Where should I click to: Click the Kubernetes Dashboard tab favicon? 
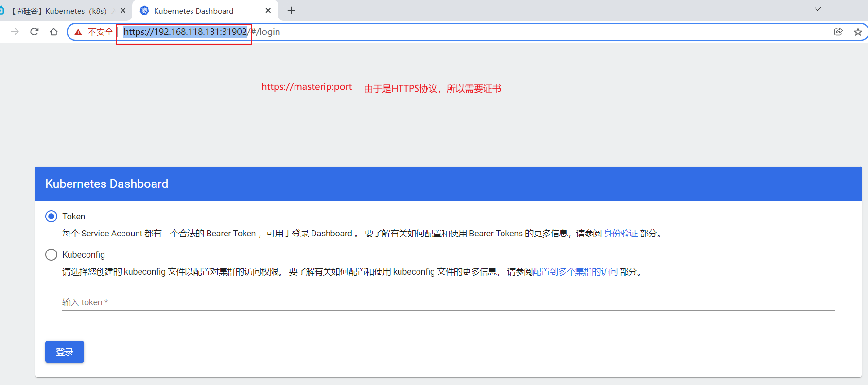144,10
